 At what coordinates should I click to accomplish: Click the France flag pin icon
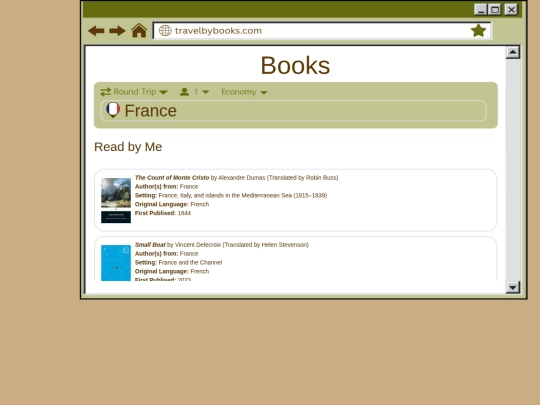click(x=113, y=110)
